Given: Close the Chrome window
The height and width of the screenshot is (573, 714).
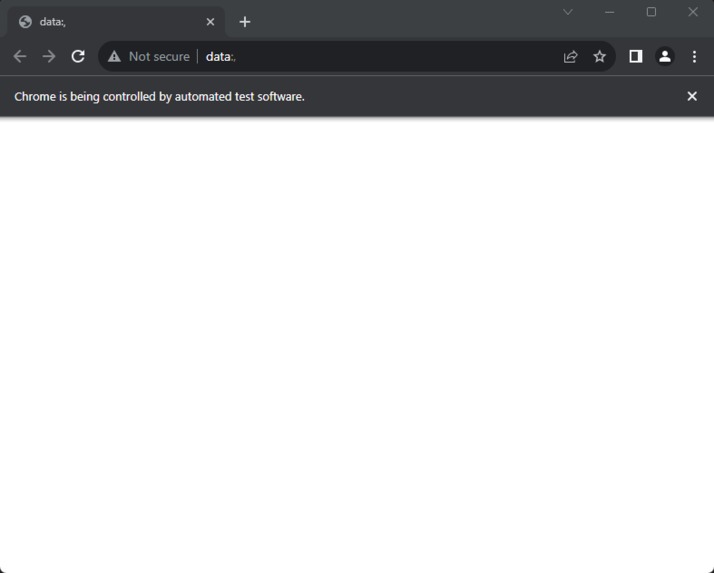Looking at the screenshot, I should pos(693,12).
